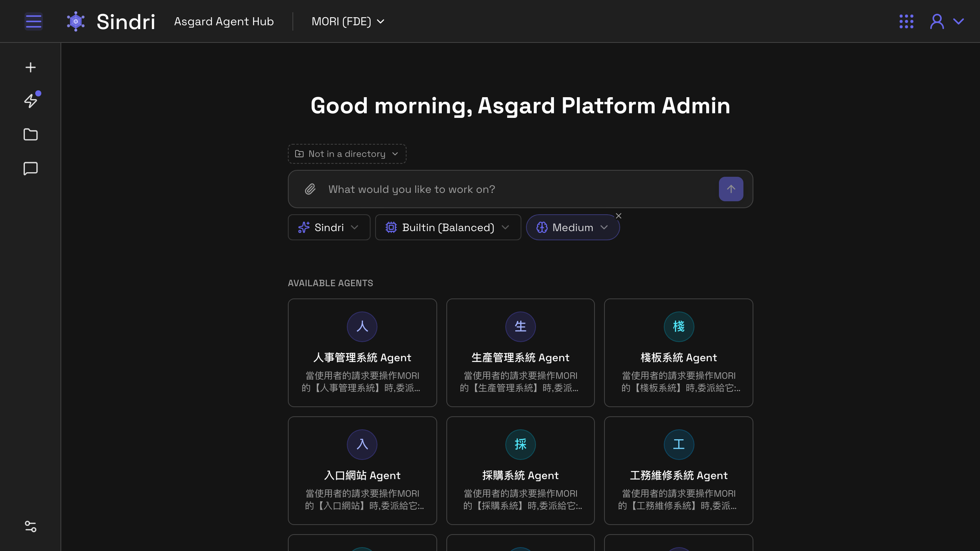The width and height of the screenshot is (980, 551).
Task: Click the 人 avatar icon
Action: (362, 326)
